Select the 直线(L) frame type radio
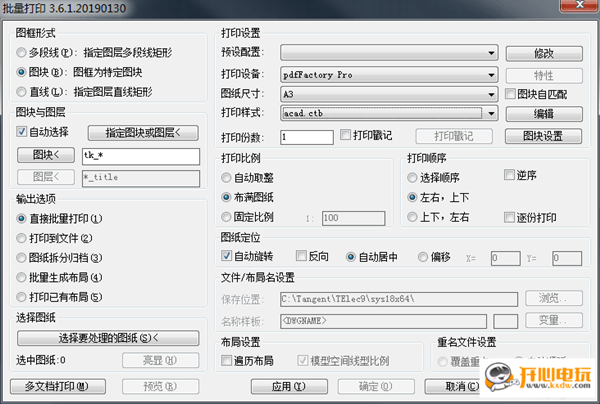 coord(21,92)
